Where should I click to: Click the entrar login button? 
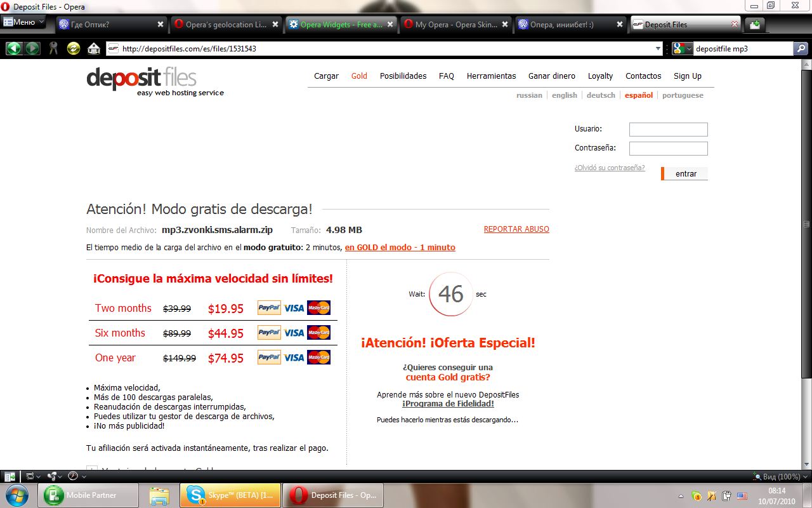684,173
